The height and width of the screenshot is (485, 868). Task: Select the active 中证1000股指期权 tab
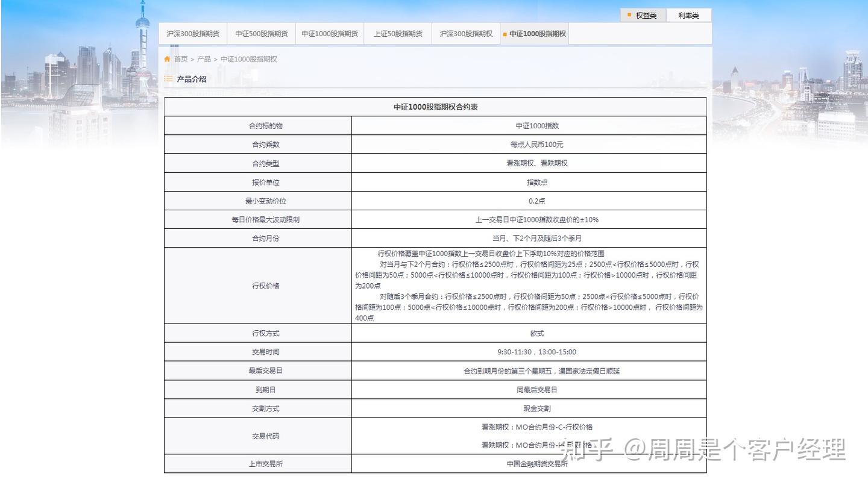[538, 34]
